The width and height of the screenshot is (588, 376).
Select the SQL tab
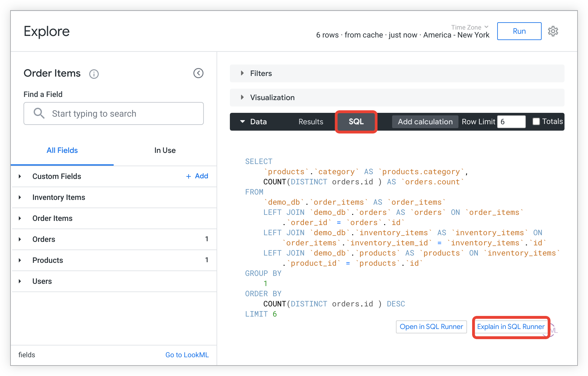356,122
